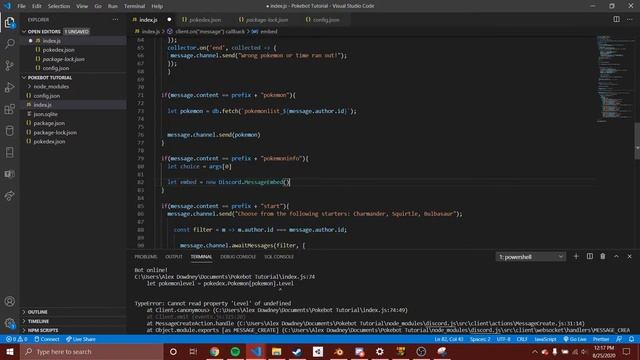640x360 pixels.
Task: Open the Manage gear in activity bar
Action: tap(9, 323)
